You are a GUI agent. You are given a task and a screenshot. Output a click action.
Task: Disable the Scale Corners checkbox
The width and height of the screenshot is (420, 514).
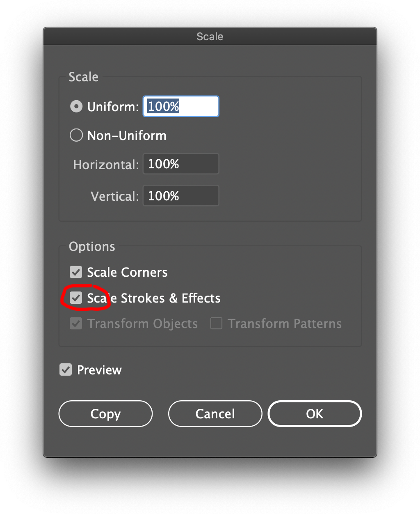click(x=75, y=272)
